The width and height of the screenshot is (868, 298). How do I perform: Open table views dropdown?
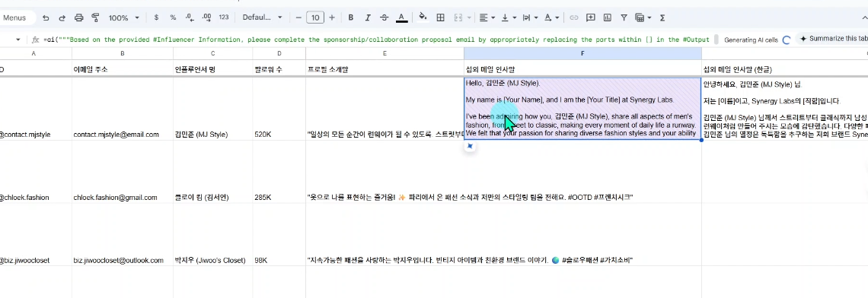(x=643, y=17)
